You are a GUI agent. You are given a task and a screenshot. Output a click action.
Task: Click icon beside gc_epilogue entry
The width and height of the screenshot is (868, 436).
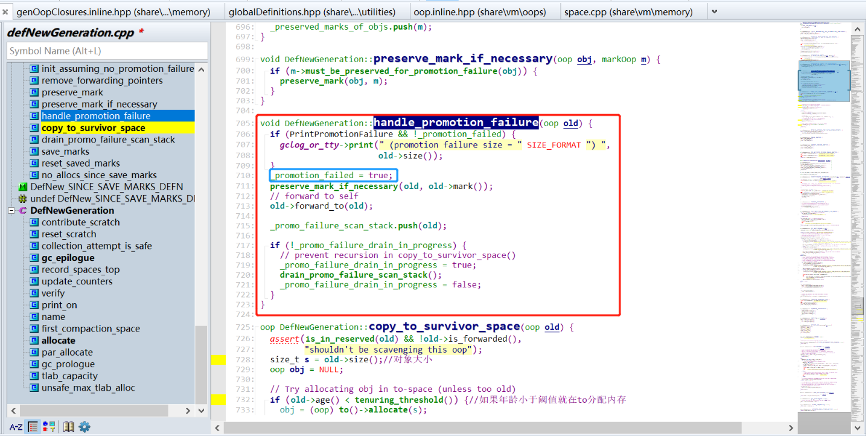(34, 258)
